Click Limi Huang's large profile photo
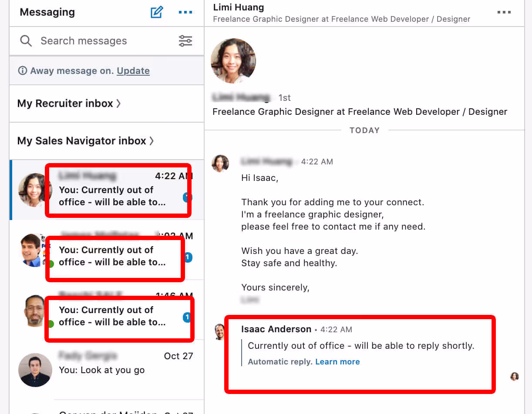Viewport: 532px width, 414px height. pyautogui.click(x=233, y=61)
